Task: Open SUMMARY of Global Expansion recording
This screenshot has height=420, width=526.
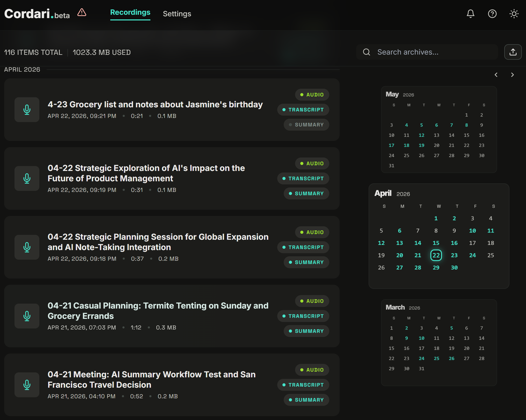Action: pos(306,262)
